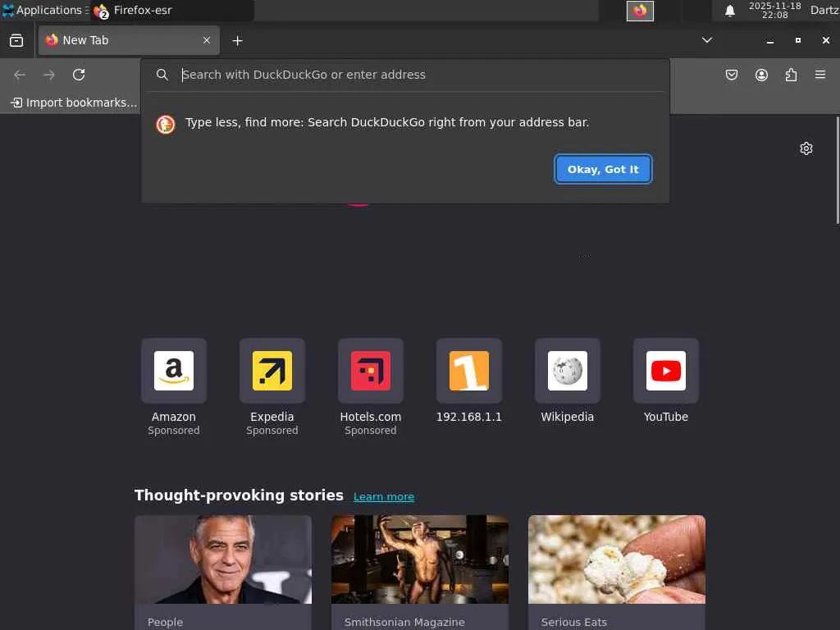
Task: Click the Firefox workspace switcher thumbnail
Action: tap(640, 11)
